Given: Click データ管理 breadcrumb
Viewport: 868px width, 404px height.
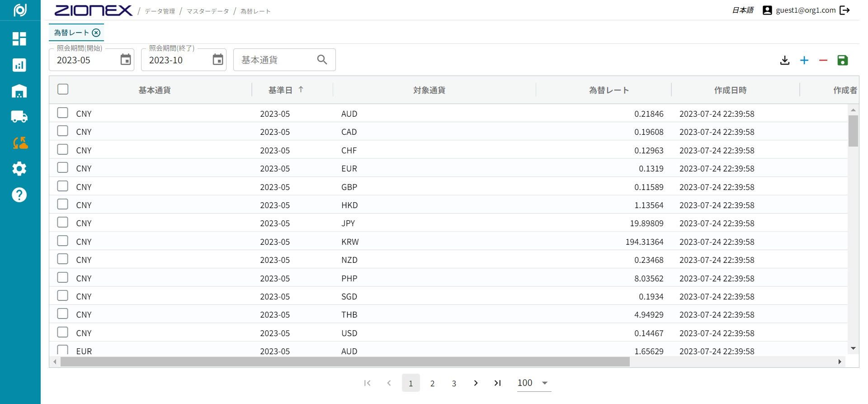Looking at the screenshot, I should (x=160, y=11).
